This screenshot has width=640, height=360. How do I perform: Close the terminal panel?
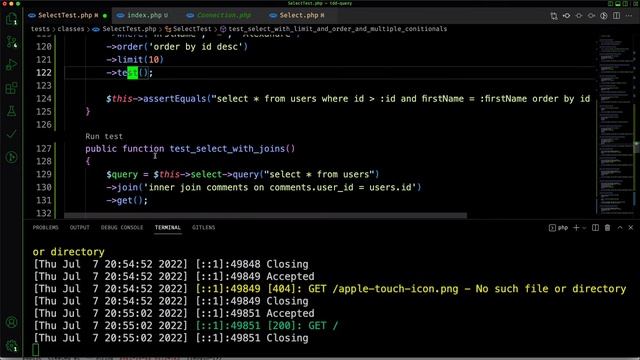point(631,228)
